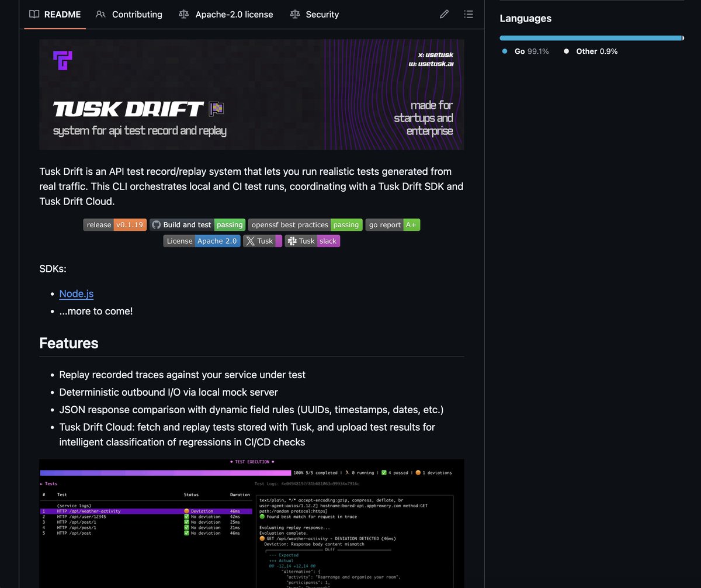This screenshot has width=701, height=588.
Task: Click the 'SDKs:' text
Action: (53, 269)
